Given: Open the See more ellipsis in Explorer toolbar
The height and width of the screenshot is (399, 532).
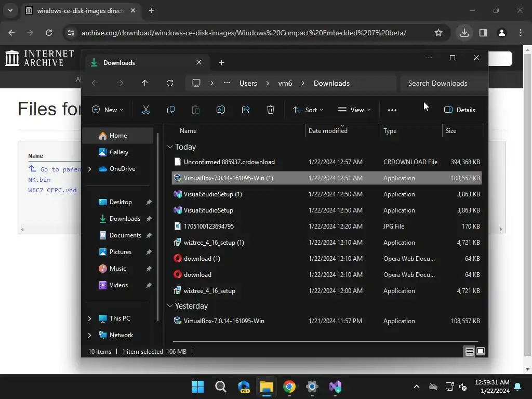Looking at the screenshot, I should coord(392,110).
